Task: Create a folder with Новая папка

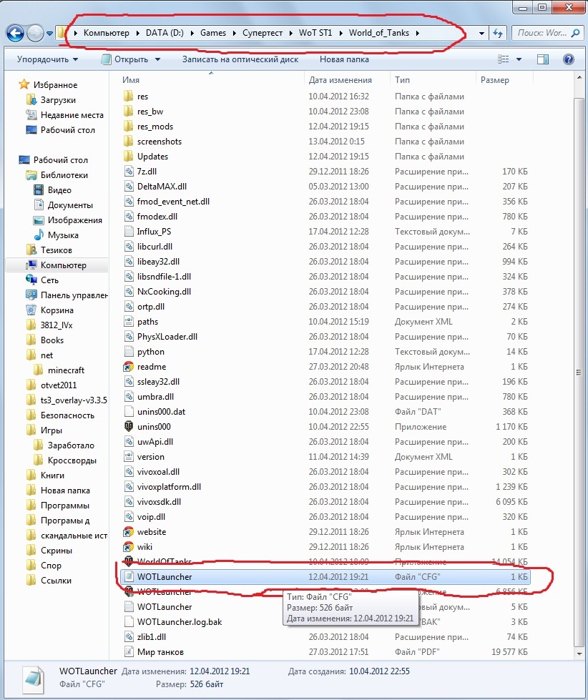Action: (x=344, y=59)
